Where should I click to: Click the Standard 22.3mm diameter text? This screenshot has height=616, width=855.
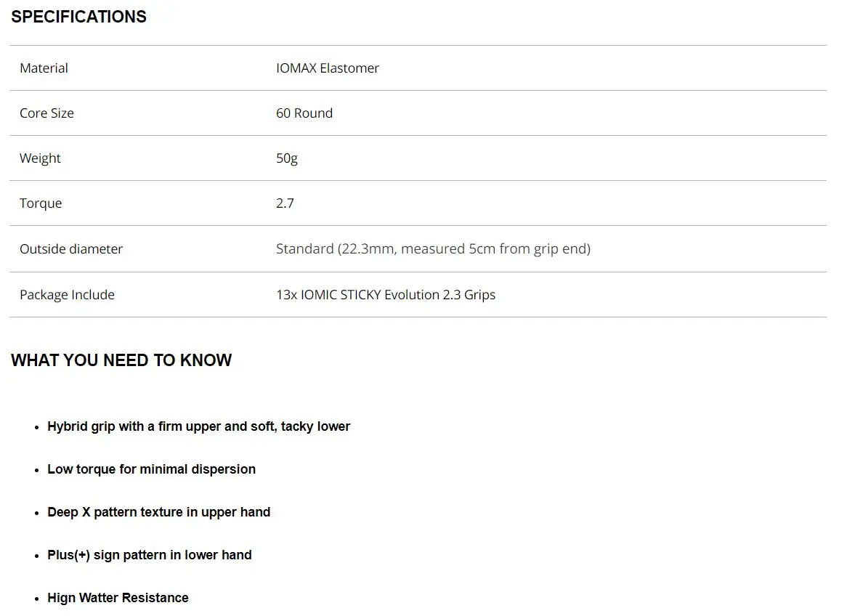click(433, 249)
